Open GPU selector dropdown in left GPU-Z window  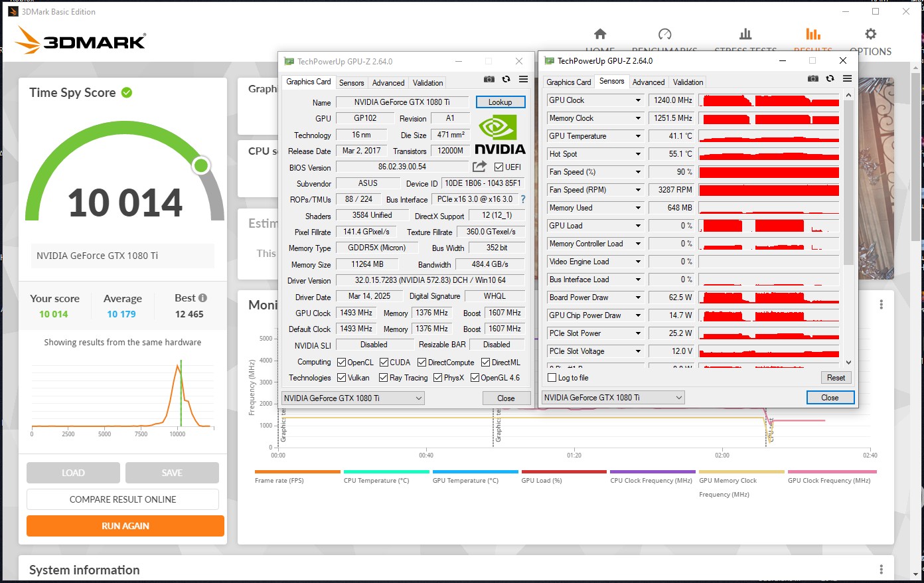(x=353, y=398)
